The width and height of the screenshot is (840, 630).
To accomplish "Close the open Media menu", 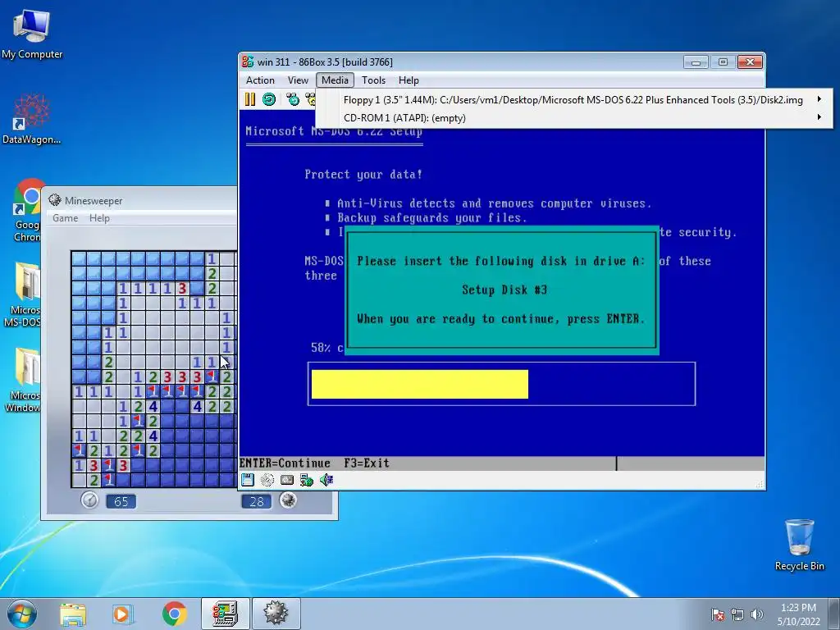I will pos(335,80).
